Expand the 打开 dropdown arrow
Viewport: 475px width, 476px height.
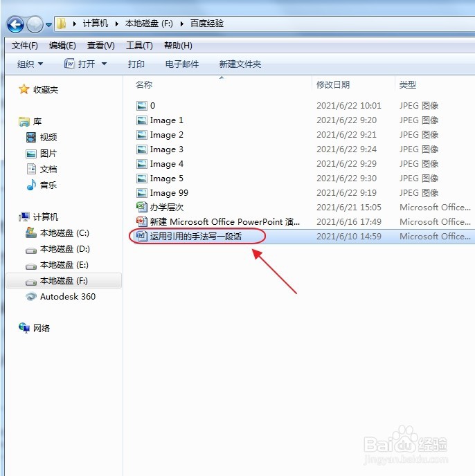tap(105, 64)
